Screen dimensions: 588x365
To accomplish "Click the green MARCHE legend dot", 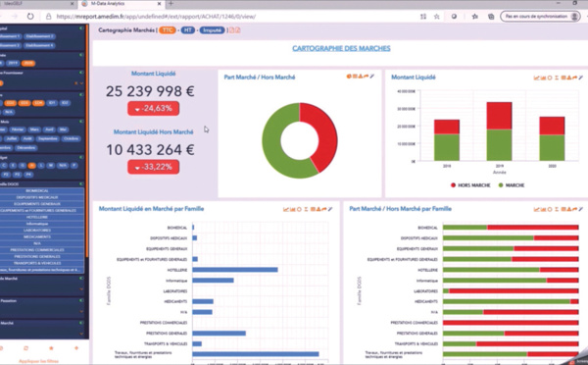I will click(501, 185).
